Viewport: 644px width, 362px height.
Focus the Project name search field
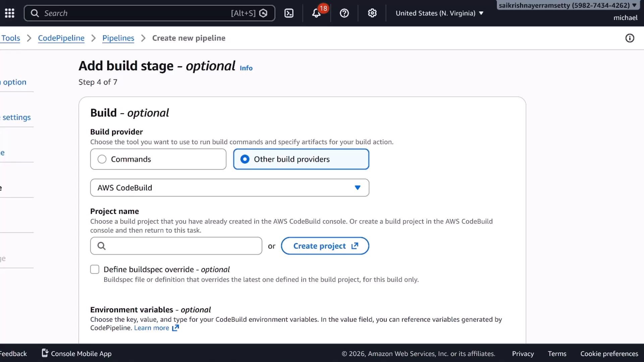[176, 246]
